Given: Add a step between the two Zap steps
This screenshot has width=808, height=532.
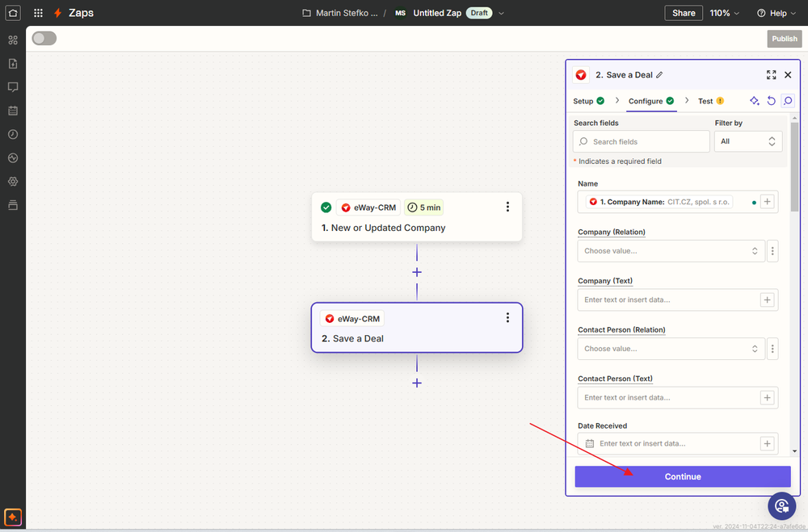Looking at the screenshot, I should pos(417,272).
